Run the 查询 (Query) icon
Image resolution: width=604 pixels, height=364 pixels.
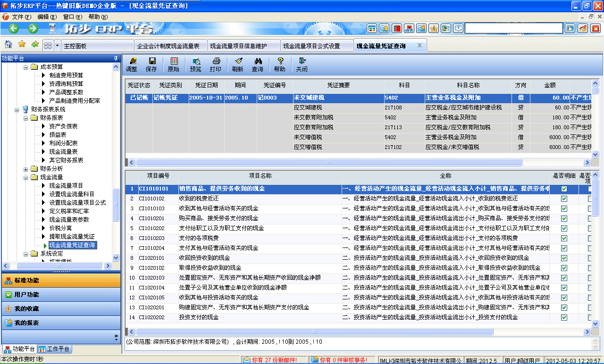tap(258, 64)
